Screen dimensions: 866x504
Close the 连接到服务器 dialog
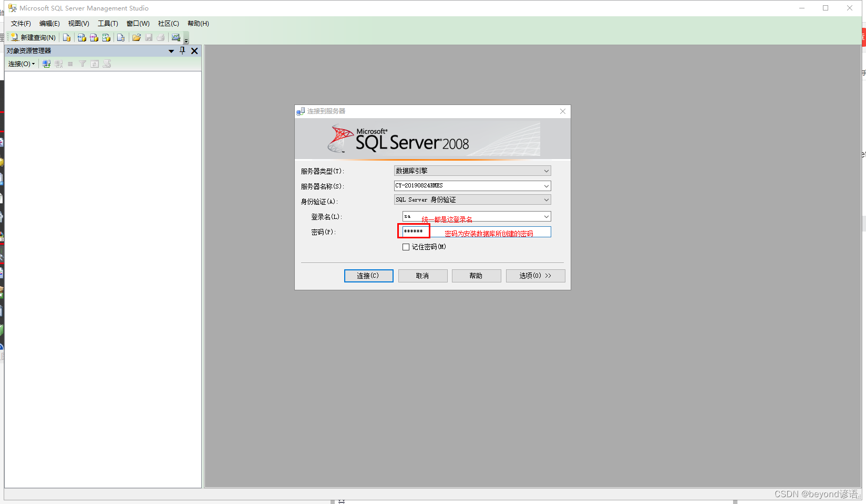[x=563, y=111]
